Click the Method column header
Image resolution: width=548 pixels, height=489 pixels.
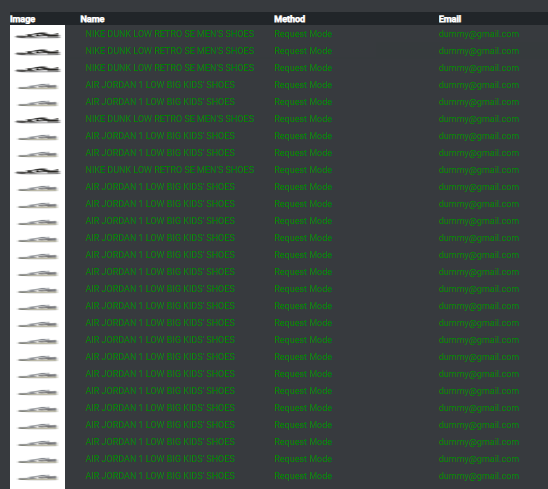pos(289,19)
